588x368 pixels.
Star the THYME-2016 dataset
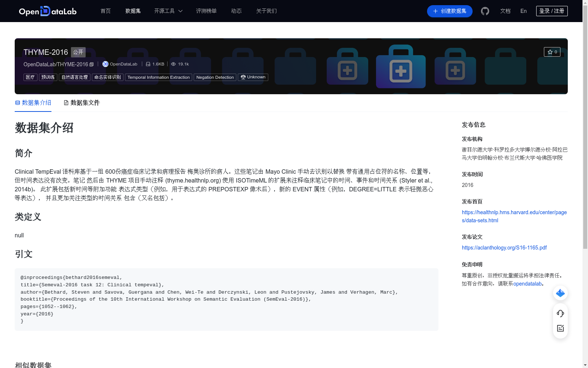(552, 52)
